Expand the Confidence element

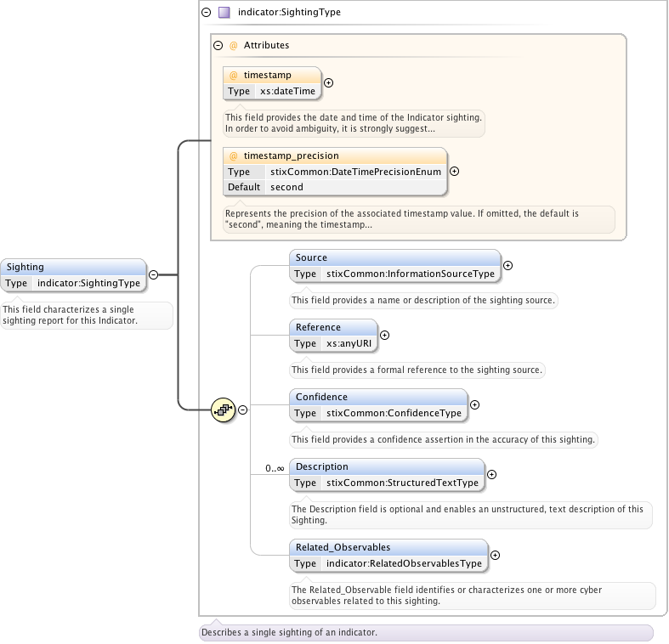474,405
